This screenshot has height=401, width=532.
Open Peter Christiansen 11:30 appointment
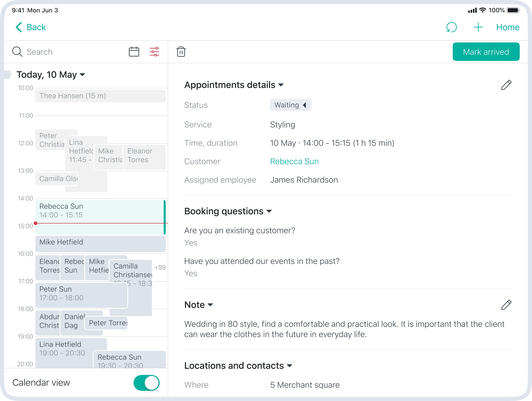(x=50, y=140)
